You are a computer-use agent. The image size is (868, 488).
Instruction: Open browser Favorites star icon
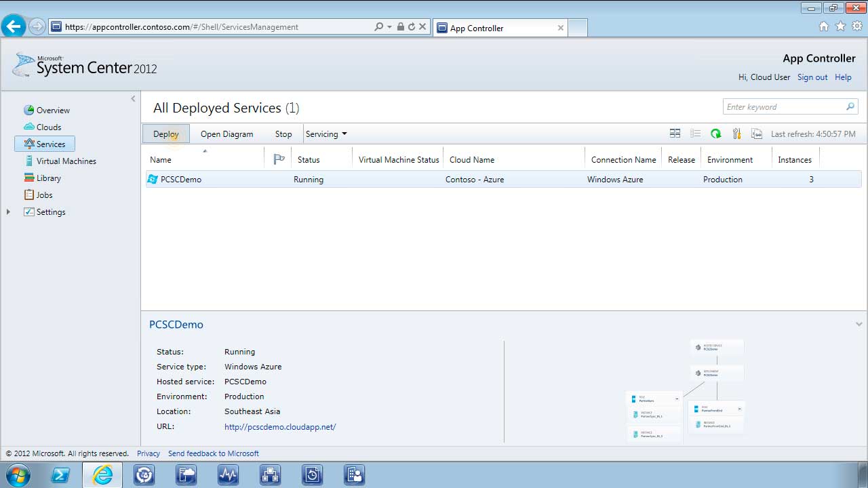(840, 26)
